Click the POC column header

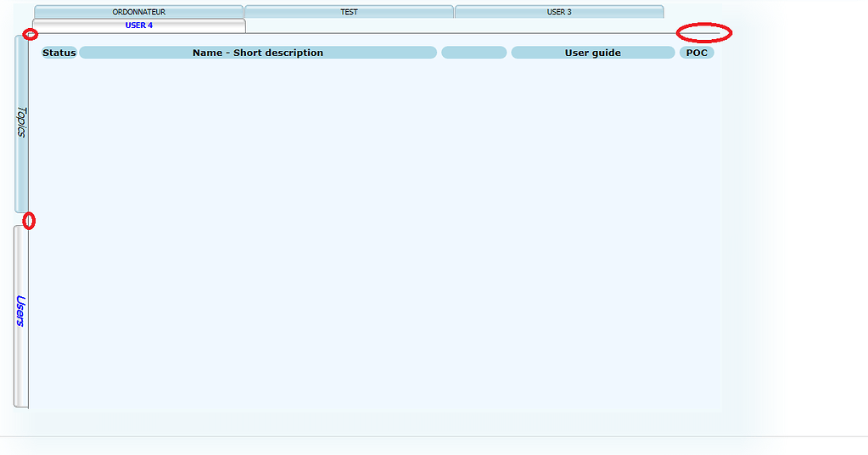tap(697, 53)
